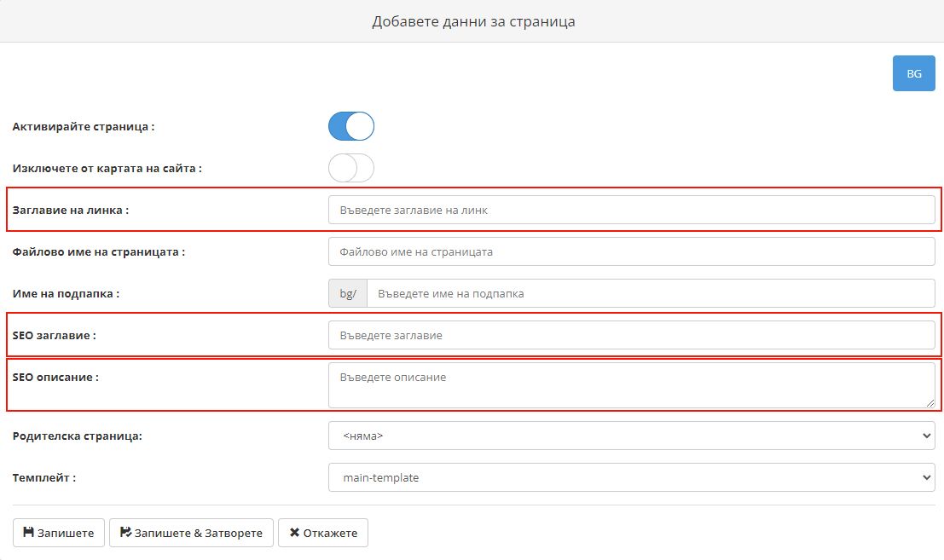Image resolution: width=944 pixels, height=560 pixels.
Task: Click the Запишете button
Action: (x=57, y=532)
